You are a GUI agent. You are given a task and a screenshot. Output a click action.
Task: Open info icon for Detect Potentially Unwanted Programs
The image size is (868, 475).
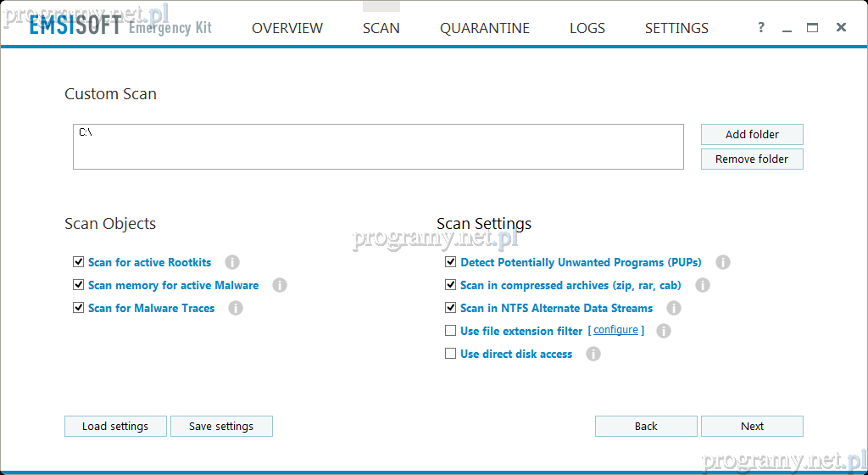pyautogui.click(x=723, y=262)
